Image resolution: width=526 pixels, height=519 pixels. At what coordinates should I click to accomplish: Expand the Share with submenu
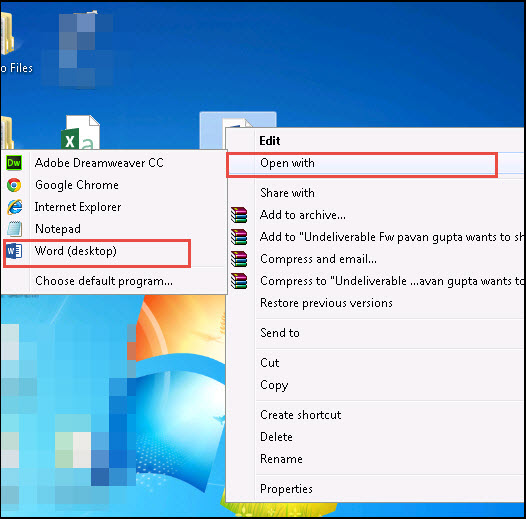point(375,193)
